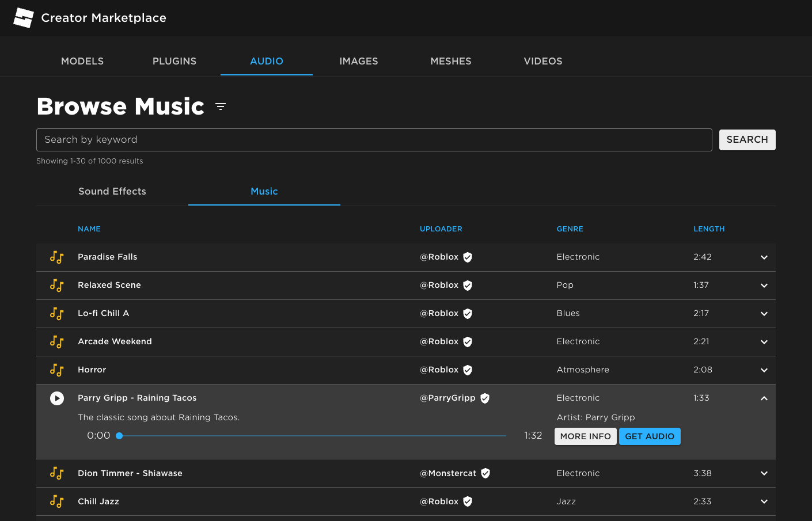This screenshot has width=812, height=521.
Task: Open the MODELS marketplace tab
Action: point(82,61)
